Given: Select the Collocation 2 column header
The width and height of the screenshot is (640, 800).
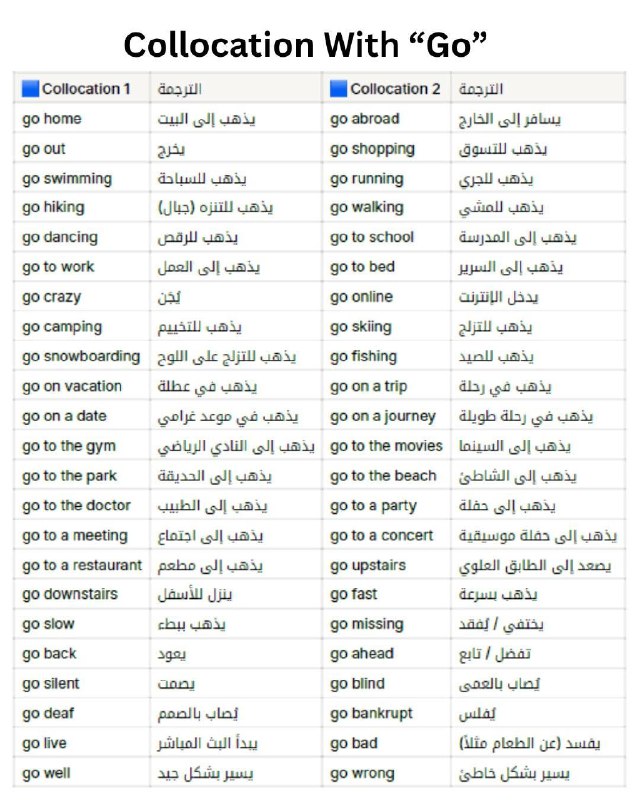Looking at the screenshot, I should tap(386, 89).
